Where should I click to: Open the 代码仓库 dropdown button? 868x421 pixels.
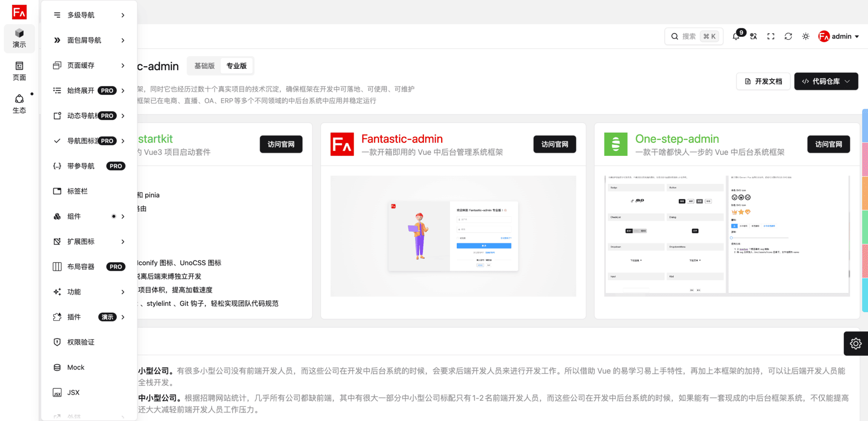tap(826, 81)
